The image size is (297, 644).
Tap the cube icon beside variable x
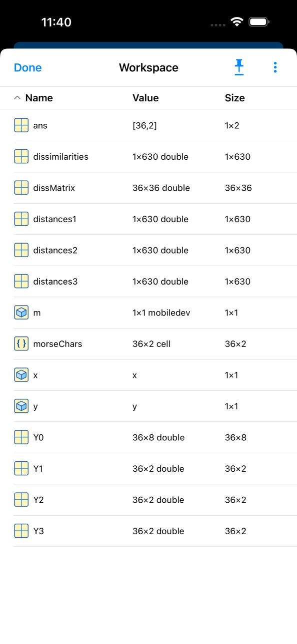[x=21, y=375]
